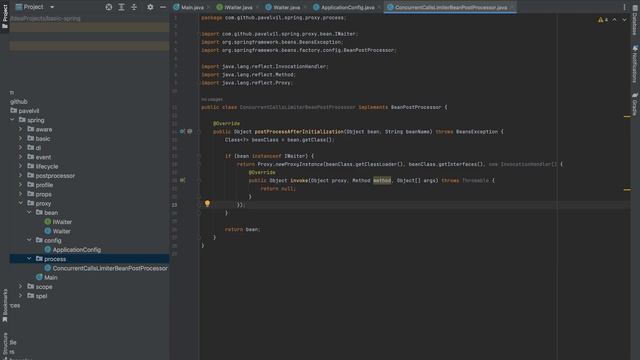Screen dimensions: 640x360
Task: Click the Select Opened File target icon
Action: coord(109,7)
